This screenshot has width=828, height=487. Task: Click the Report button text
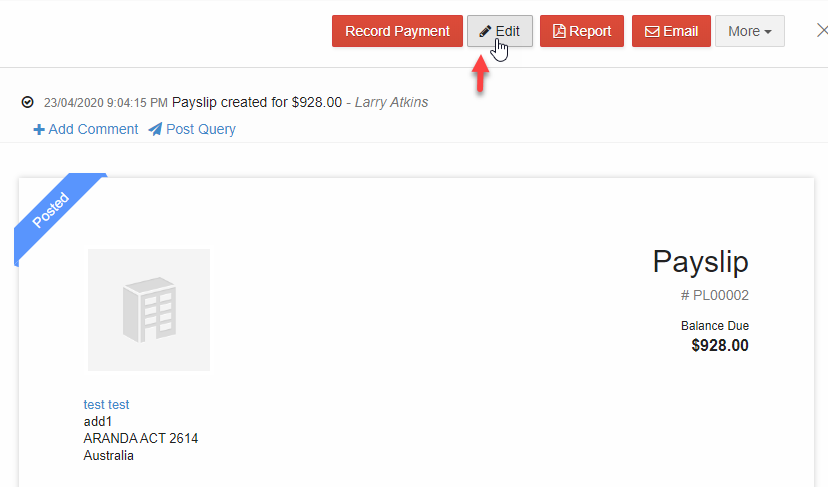point(590,32)
